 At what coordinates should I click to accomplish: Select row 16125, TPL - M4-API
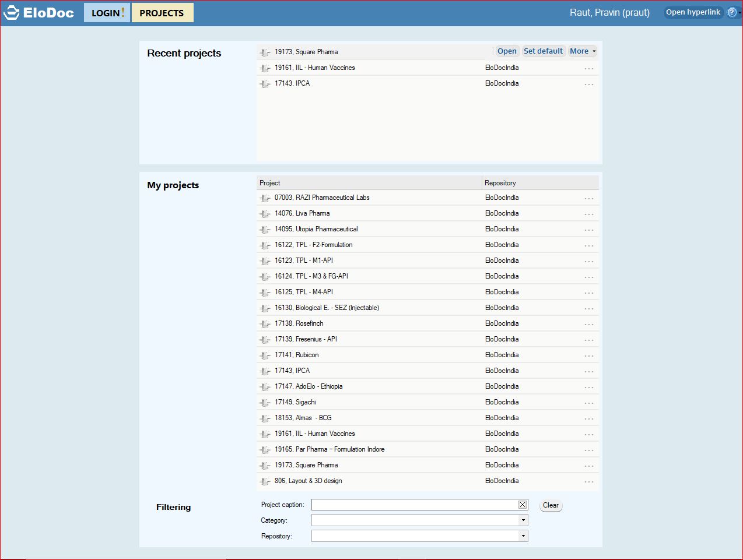point(427,293)
